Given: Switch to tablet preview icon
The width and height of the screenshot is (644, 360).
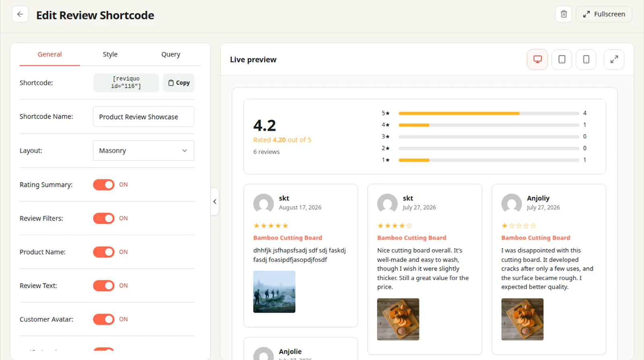Looking at the screenshot, I should [562, 60].
